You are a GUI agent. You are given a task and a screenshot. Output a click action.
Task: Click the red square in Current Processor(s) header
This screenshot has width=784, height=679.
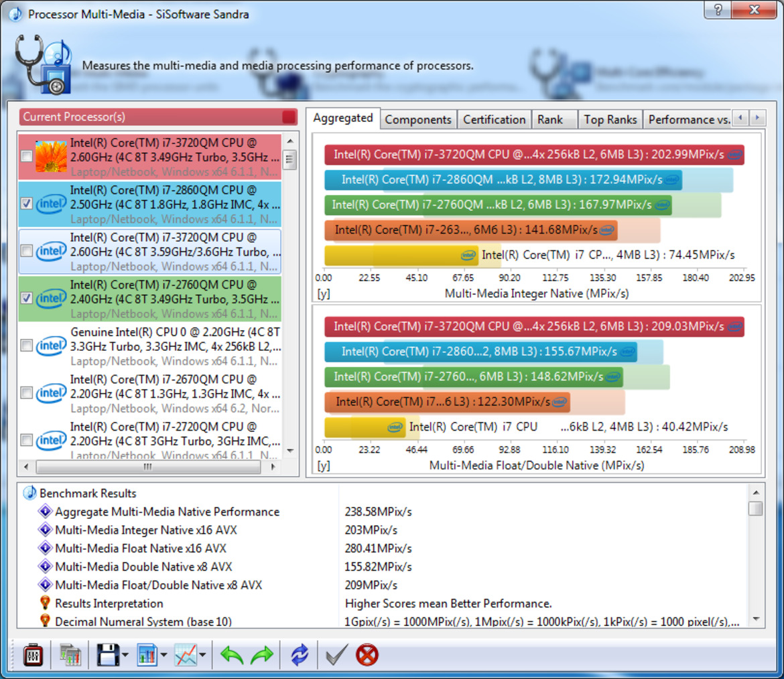click(x=289, y=117)
